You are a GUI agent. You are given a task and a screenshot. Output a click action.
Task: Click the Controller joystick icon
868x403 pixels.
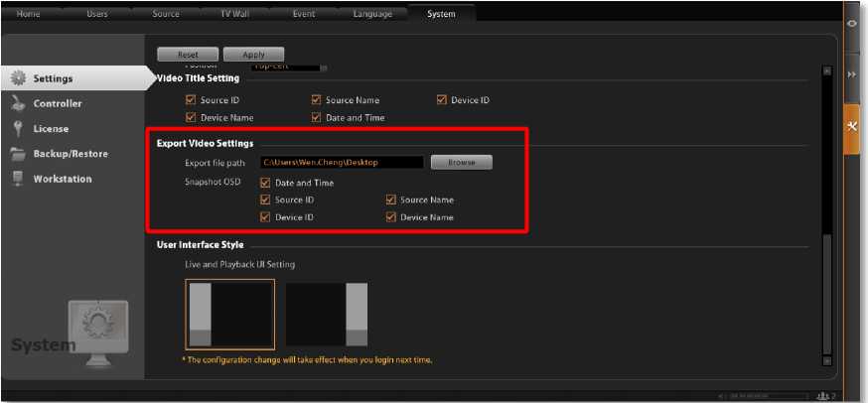click(18, 103)
